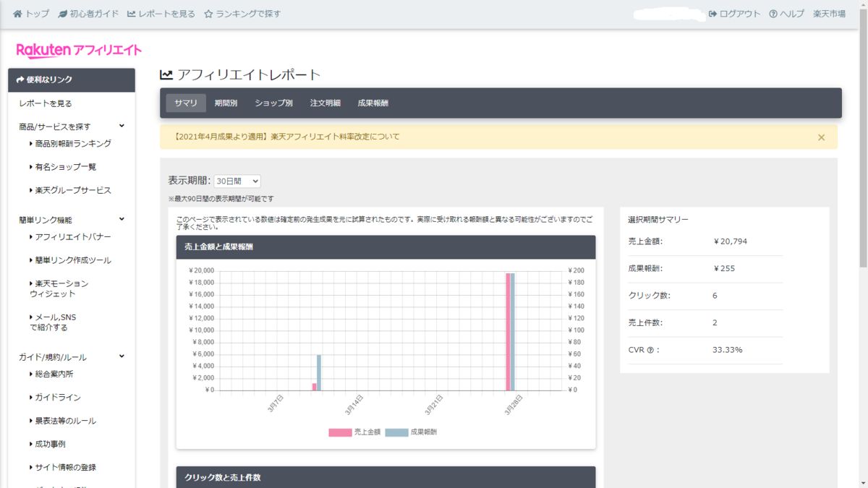Click the logout icon beside ログアウト
Image resolution: width=868 pixels, height=488 pixels.
[712, 14]
